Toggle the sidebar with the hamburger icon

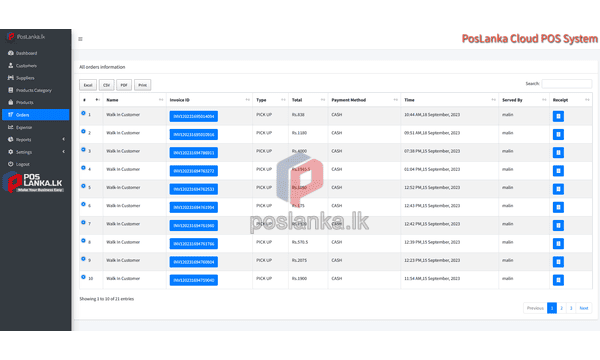[x=80, y=39]
